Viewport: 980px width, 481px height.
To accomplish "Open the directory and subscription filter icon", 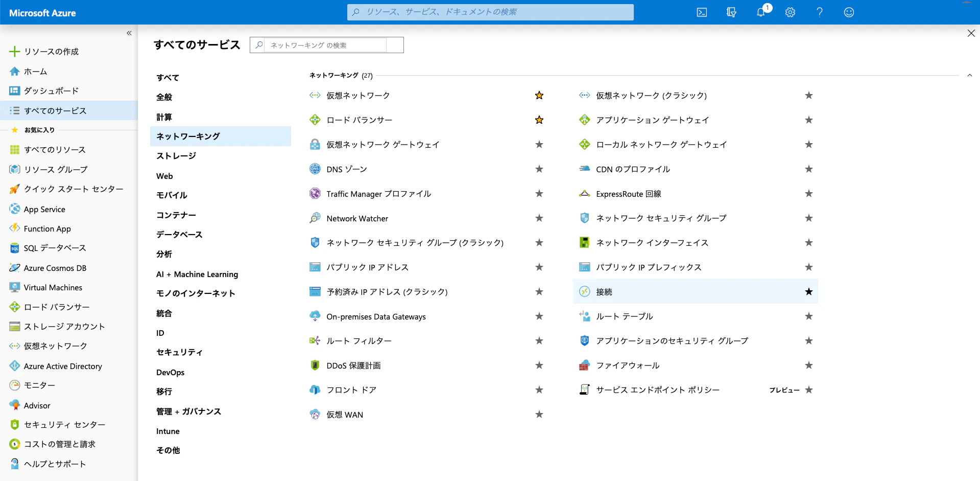I will (x=731, y=12).
